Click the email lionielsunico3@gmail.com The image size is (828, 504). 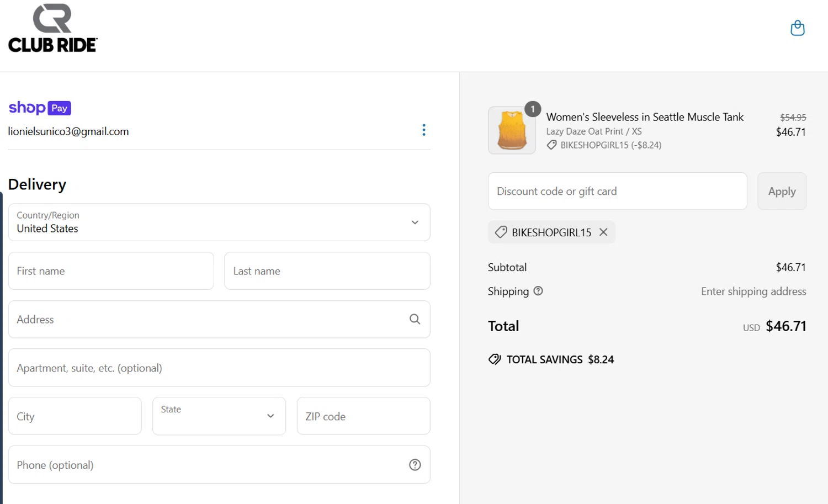tap(68, 131)
